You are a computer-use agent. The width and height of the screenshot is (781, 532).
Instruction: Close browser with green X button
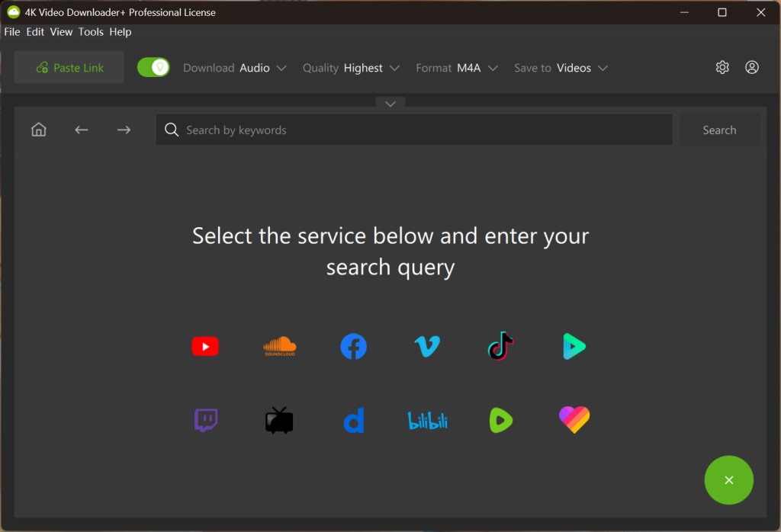[728, 480]
